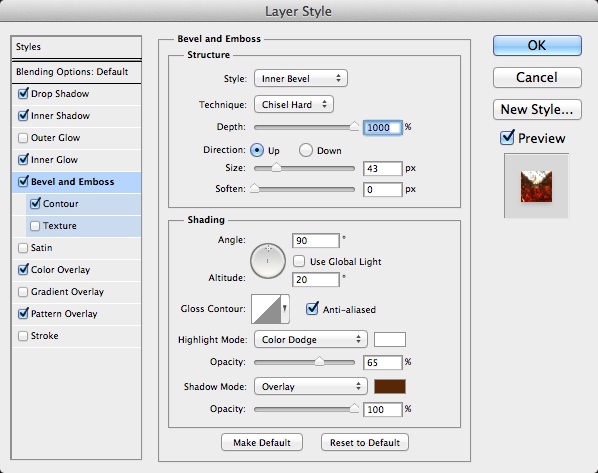Toggle the Contour checkbox
Image resolution: width=598 pixels, height=473 pixels.
coord(35,203)
